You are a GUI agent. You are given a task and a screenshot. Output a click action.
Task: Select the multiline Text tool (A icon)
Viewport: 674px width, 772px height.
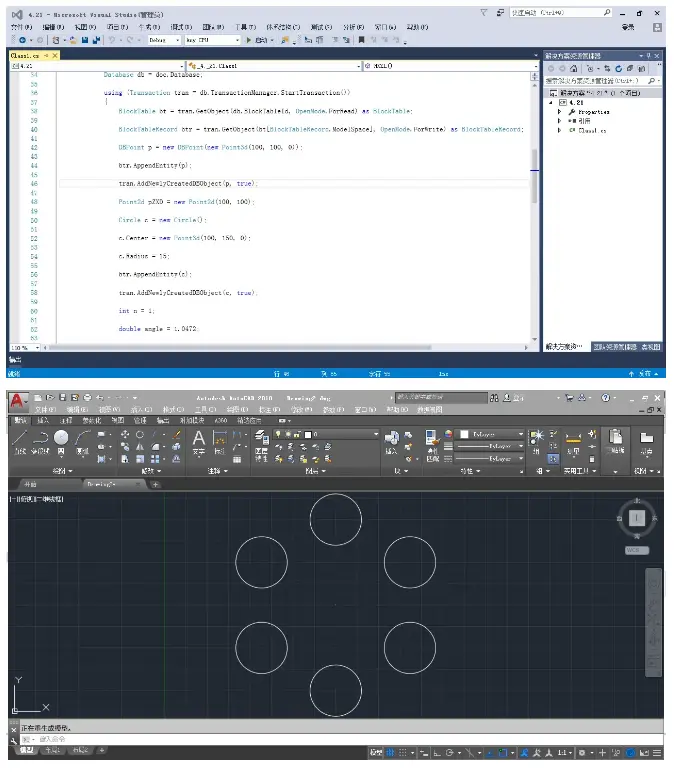coord(199,438)
